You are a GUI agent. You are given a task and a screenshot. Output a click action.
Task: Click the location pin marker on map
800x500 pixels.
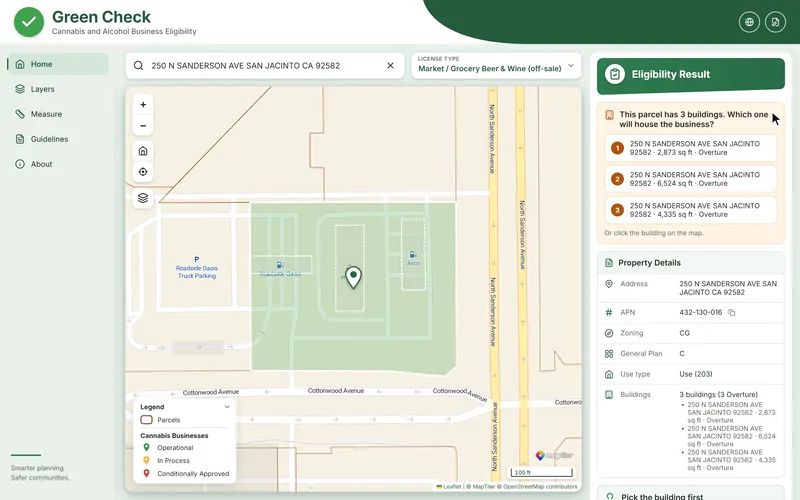coord(353,277)
